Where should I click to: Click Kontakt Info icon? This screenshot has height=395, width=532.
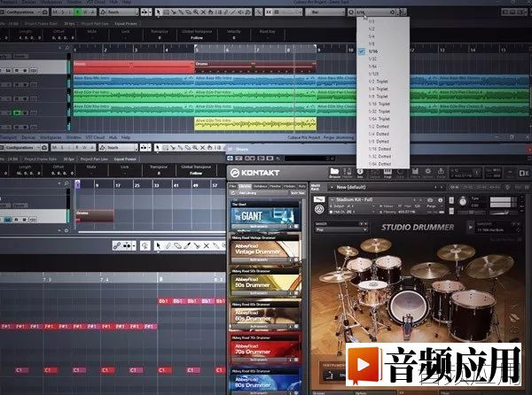[x=360, y=173]
